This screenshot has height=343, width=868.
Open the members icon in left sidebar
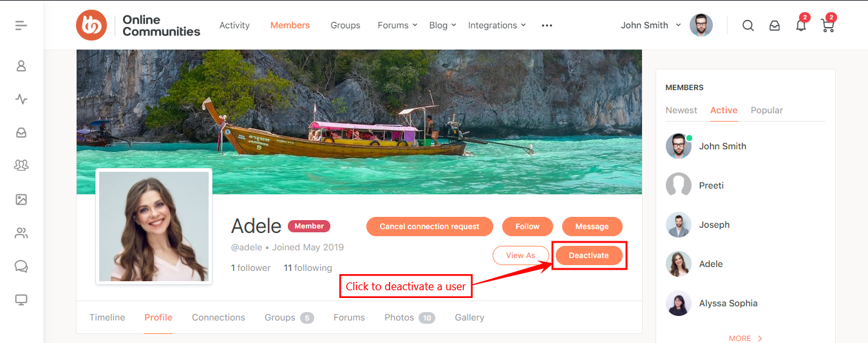tap(21, 233)
